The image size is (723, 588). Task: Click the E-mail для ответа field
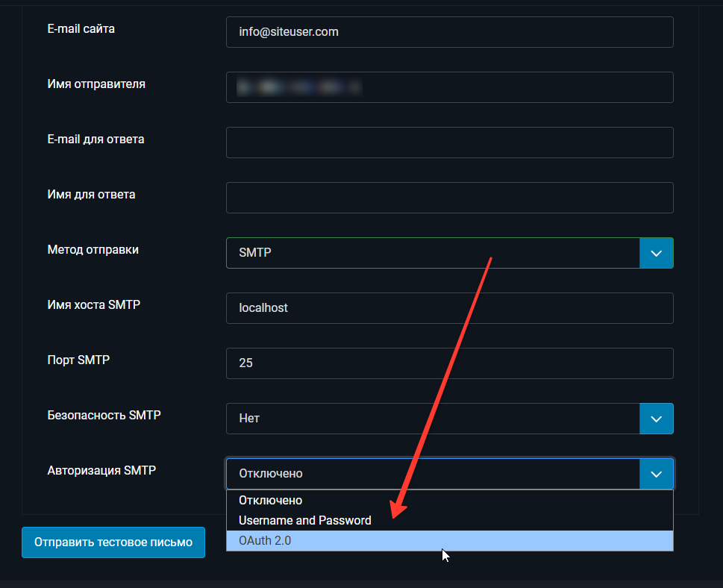(450, 143)
